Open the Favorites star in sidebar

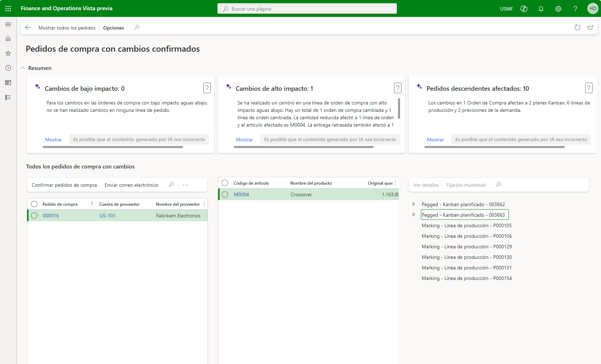[x=8, y=53]
